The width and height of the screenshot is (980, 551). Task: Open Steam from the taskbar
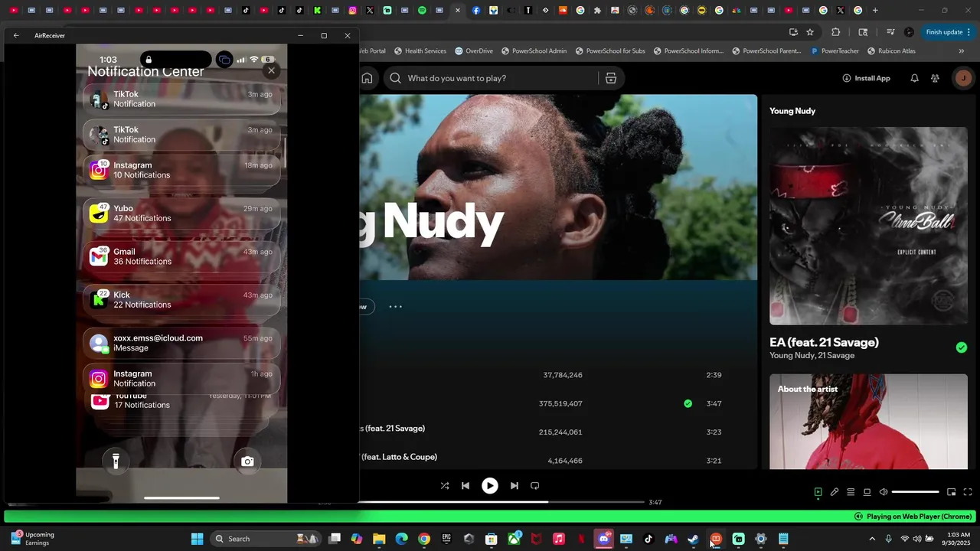[x=694, y=539]
